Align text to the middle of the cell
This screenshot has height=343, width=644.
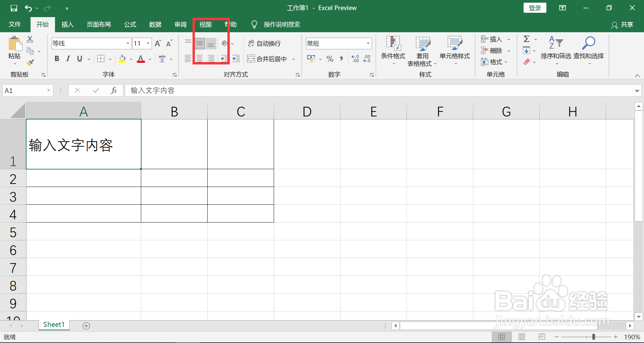pos(200,43)
